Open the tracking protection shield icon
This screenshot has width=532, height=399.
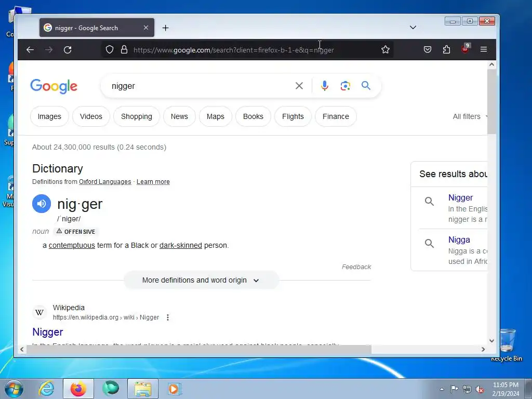109,49
